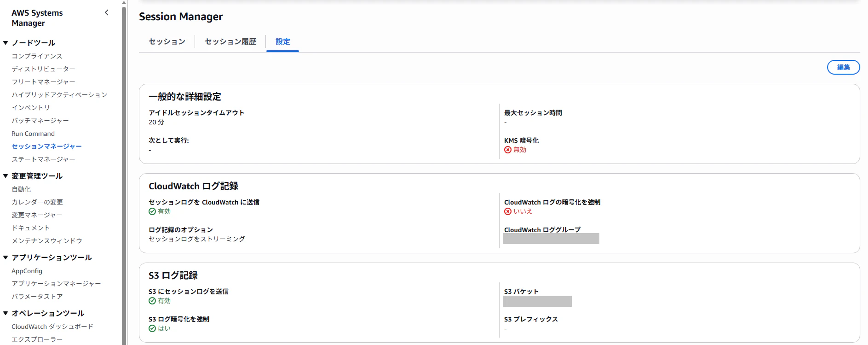Image resolution: width=868 pixels, height=345 pixels.
Task: Click the redacted CloudWatch ロググループ value
Action: pos(551,239)
